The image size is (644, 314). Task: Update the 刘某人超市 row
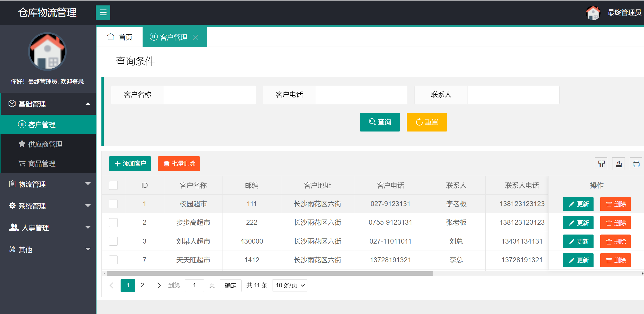pos(578,241)
